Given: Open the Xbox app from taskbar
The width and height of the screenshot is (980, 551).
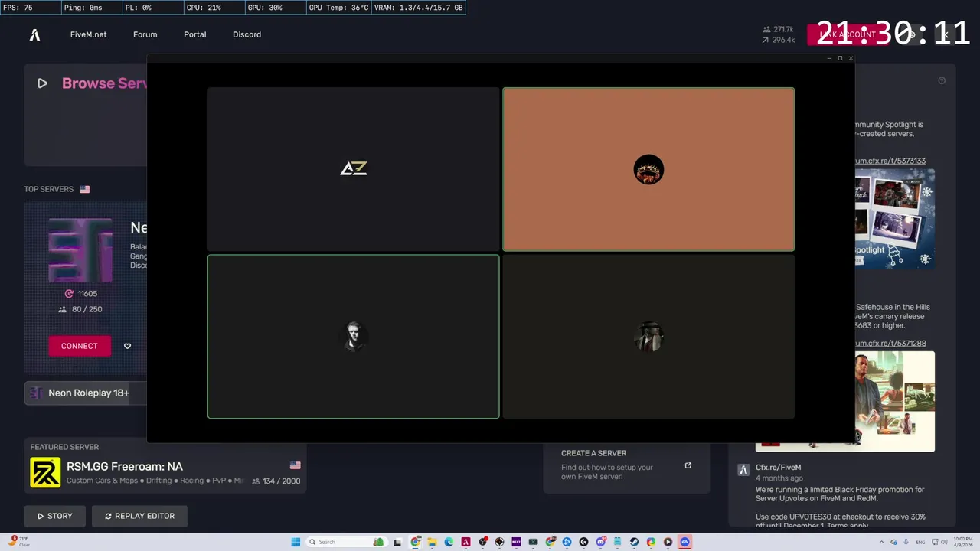Looking at the screenshot, I should 534,542.
